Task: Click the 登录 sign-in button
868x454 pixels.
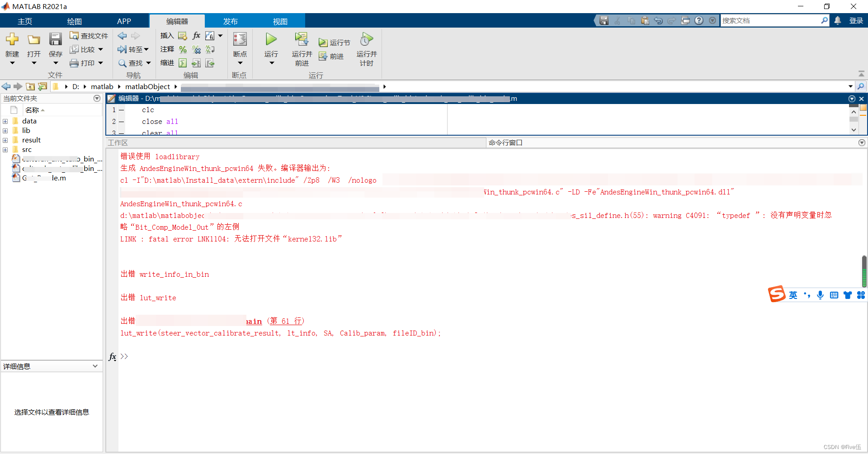Action: [x=856, y=20]
